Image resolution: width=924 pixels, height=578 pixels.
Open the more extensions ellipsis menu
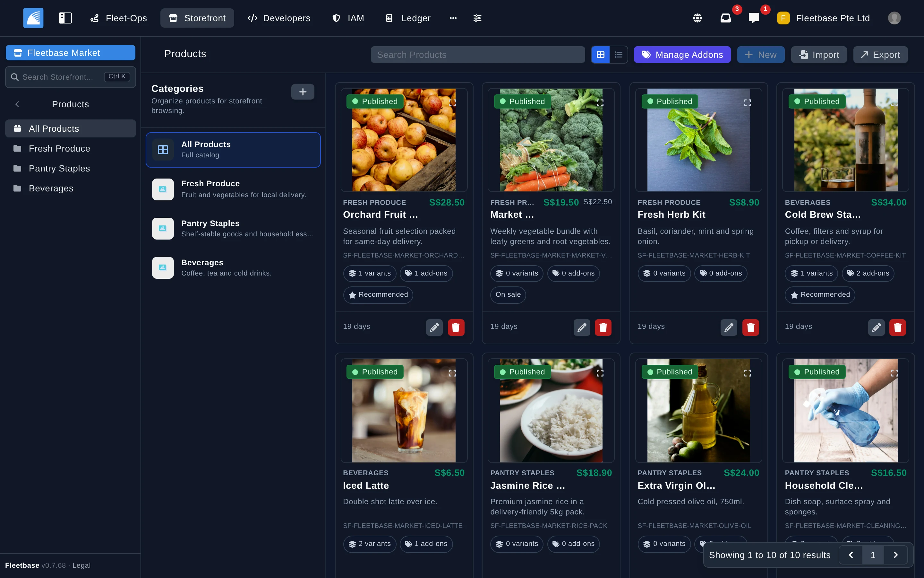[453, 18]
